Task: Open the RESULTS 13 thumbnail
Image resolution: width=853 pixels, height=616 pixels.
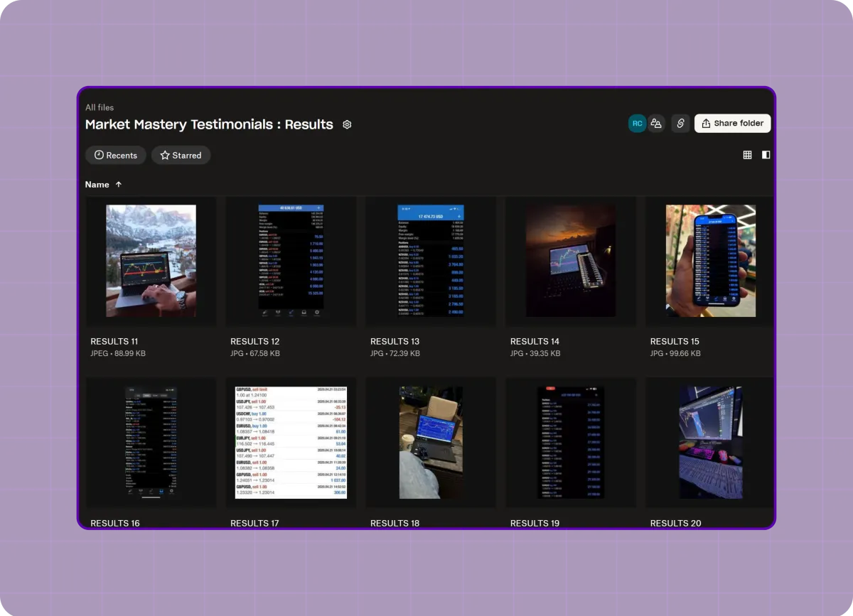Action: 431,261
